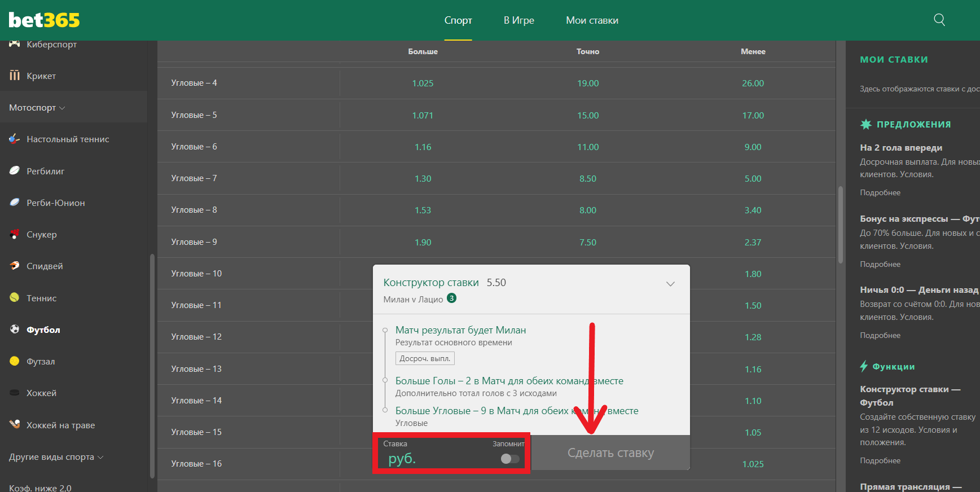Toggle the Remember stake switch

pos(510,459)
